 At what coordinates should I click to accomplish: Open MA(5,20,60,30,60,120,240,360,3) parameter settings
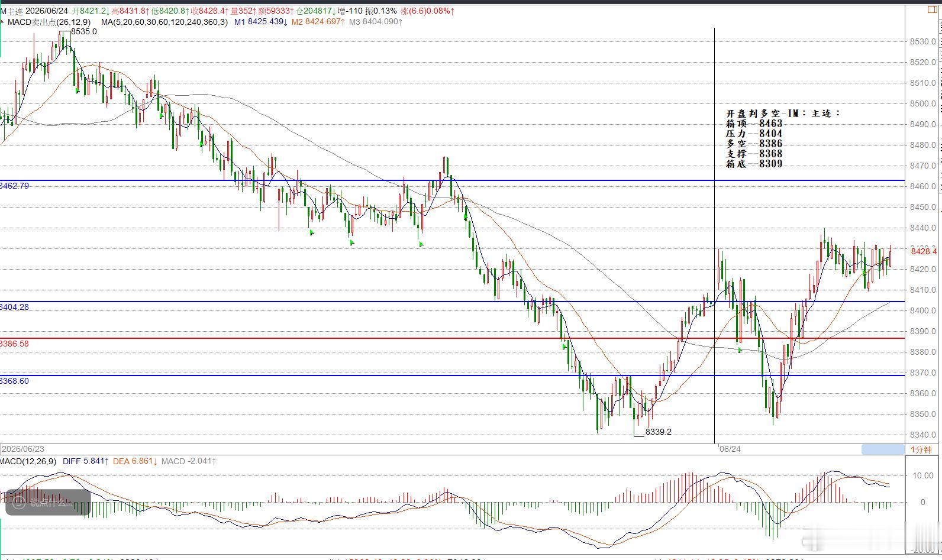164,22
